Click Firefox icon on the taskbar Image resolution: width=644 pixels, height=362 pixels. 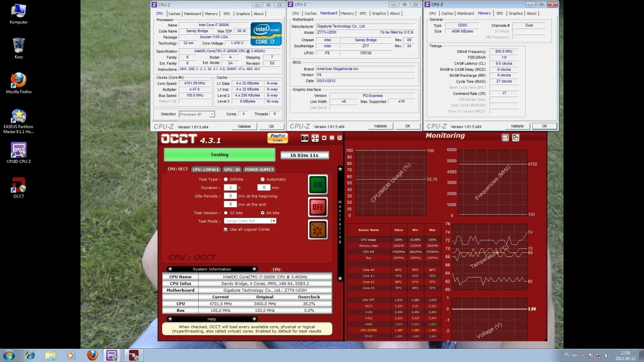tap(92, 355)
